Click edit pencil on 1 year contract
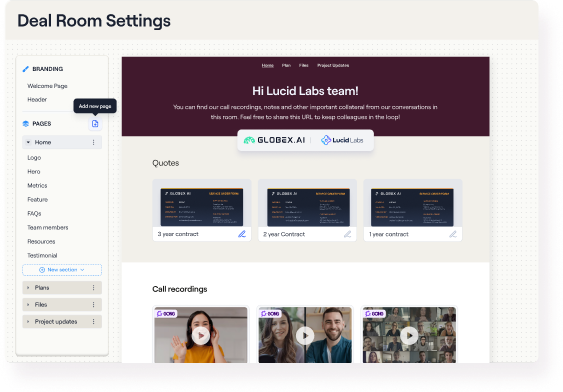563x392 pixels. [x=453, y=234]
